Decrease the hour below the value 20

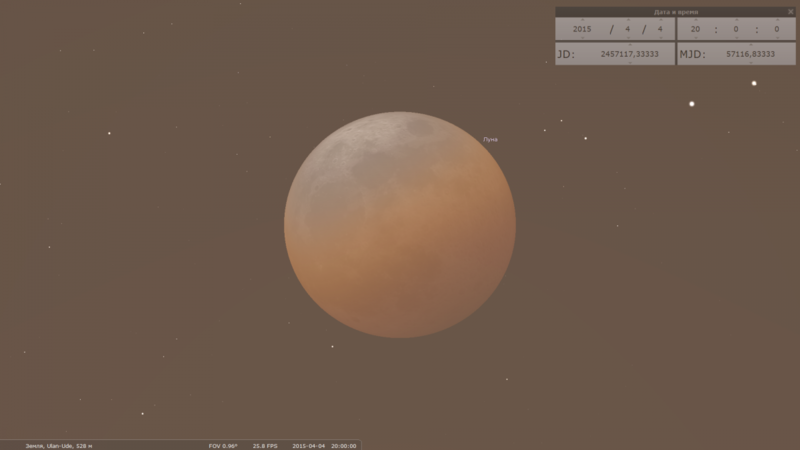(696, 37)
